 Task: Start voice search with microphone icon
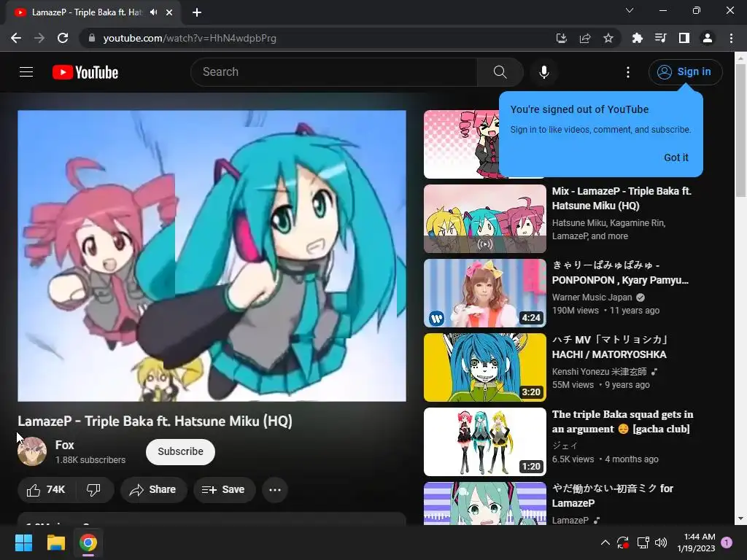(x=543, y=72)
